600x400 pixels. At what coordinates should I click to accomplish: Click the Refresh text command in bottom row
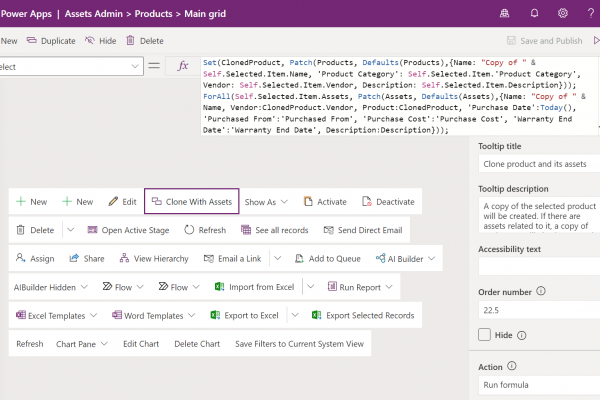pyautogui.click(x=29, y=344)
